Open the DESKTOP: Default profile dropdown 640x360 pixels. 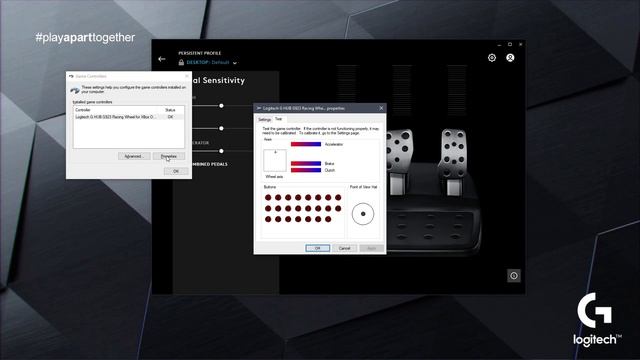(x=235, y=63)
